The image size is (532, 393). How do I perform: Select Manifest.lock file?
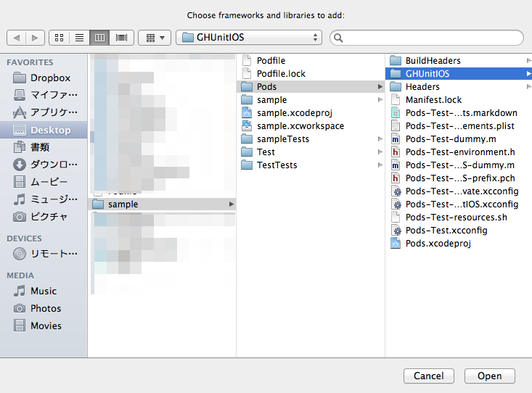pyautogui.click(x=459, y=99)
